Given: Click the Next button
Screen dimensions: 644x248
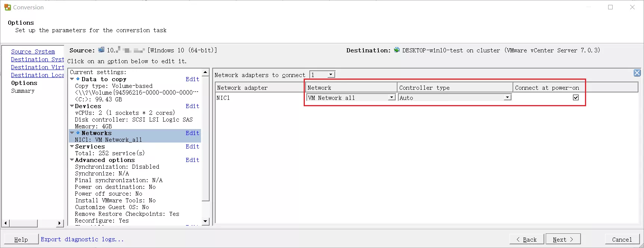Looking at the screenshot, I should 563,239.
